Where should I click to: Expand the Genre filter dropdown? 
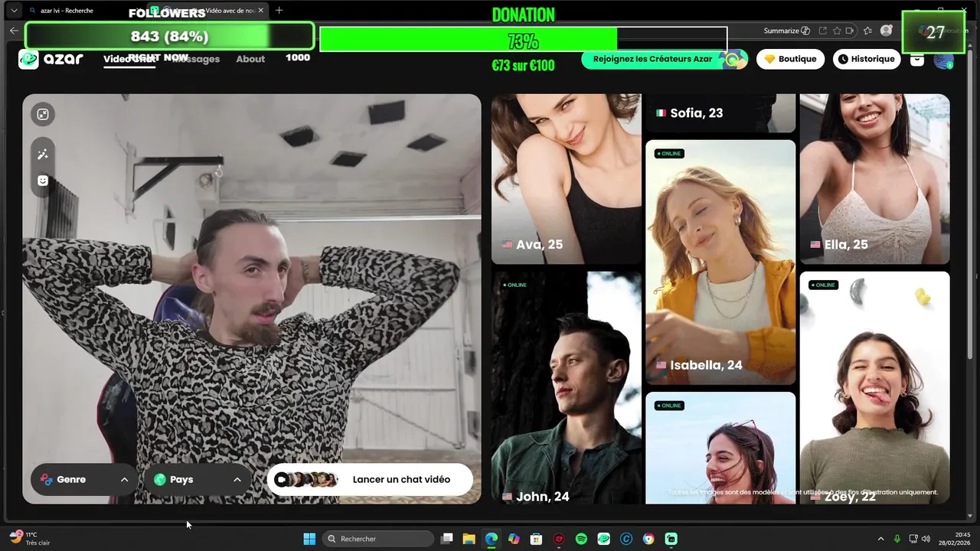tap(84, 480)
